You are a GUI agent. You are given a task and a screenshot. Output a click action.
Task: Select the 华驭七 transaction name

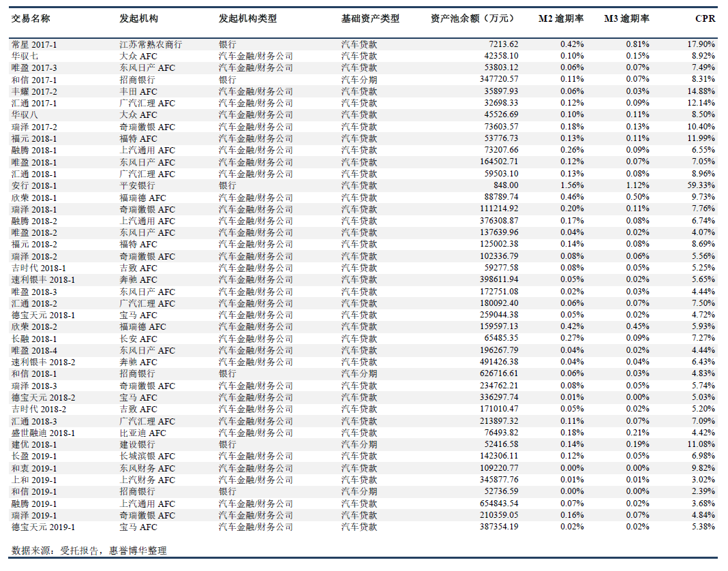pyautogui.click(x=25, y=56)
